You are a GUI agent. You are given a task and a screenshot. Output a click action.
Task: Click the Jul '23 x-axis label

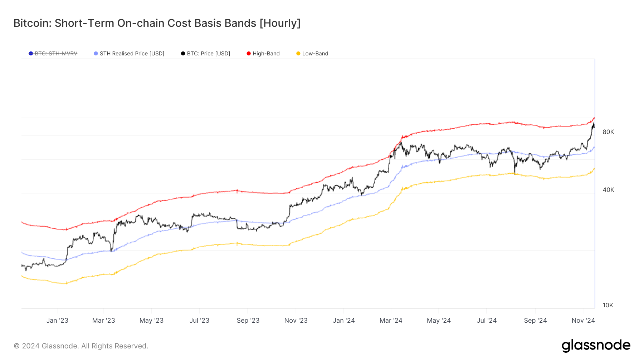point(199,321)
